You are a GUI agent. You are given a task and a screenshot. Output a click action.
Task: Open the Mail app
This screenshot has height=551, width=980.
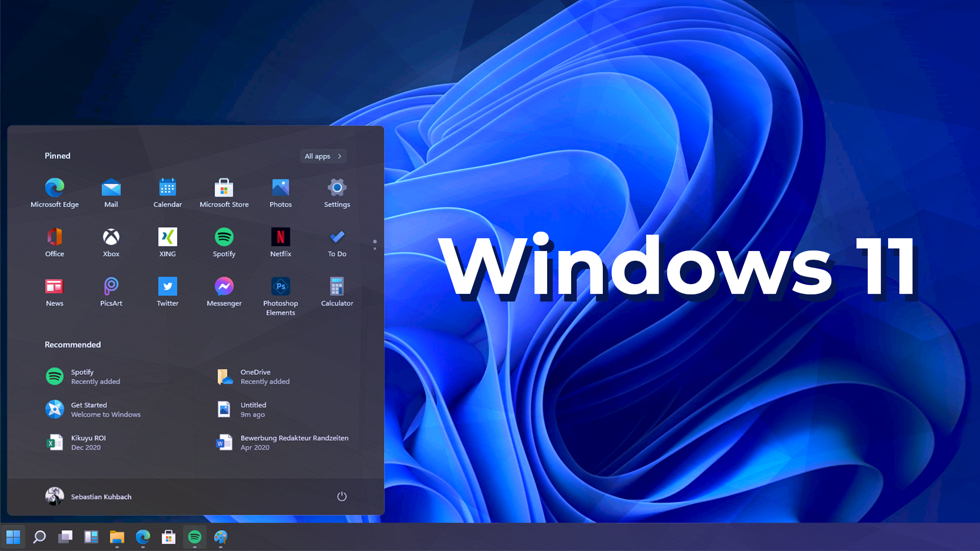click(111, 190)
